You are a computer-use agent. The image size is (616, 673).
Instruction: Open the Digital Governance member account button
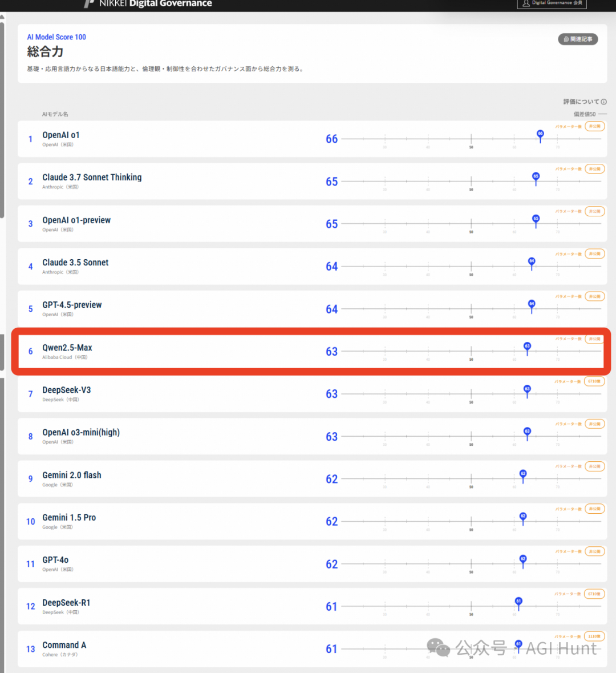552,3
